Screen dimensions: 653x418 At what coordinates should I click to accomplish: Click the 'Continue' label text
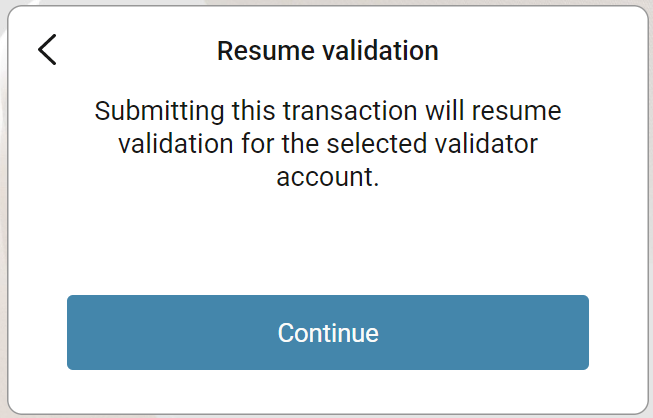click(328, 333)
